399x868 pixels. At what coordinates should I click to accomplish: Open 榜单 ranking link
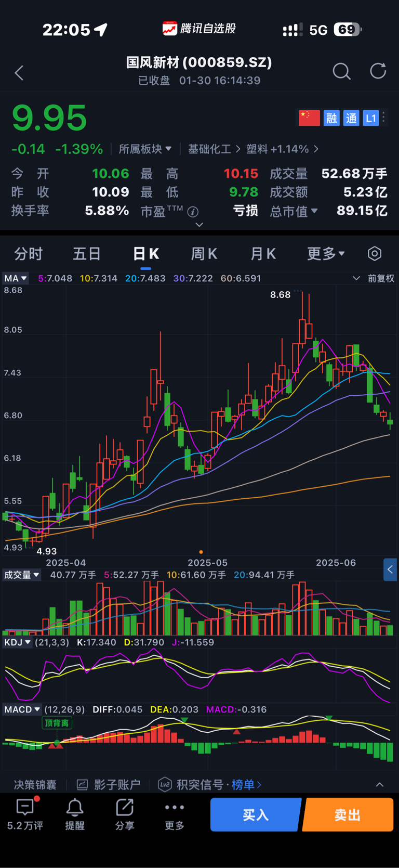pyautogui.click(x=246, y=784)
